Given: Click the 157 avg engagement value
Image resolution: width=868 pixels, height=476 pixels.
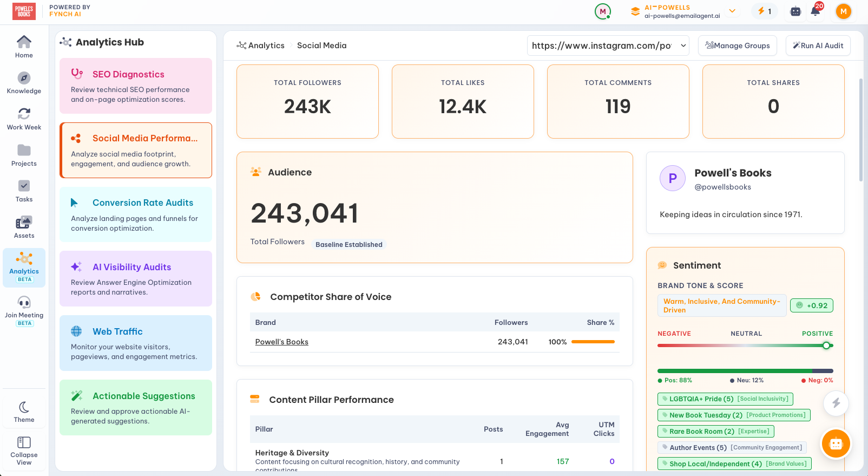Looking at the screenshot, I should pos(563,461).
